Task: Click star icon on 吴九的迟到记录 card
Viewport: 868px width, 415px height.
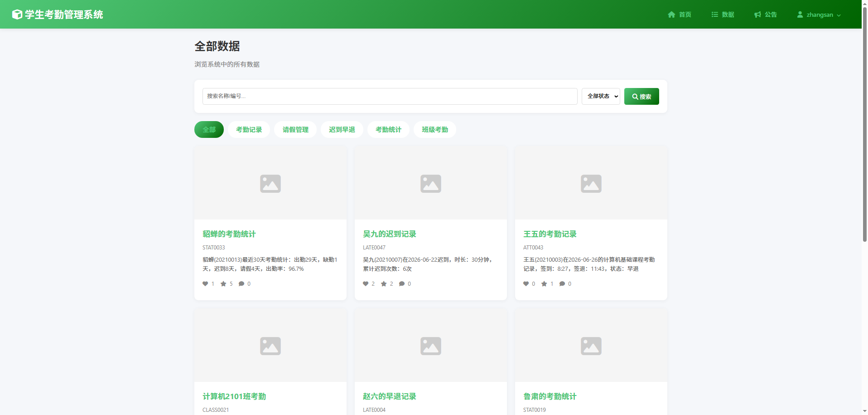Action: click(x=384, y=284)
